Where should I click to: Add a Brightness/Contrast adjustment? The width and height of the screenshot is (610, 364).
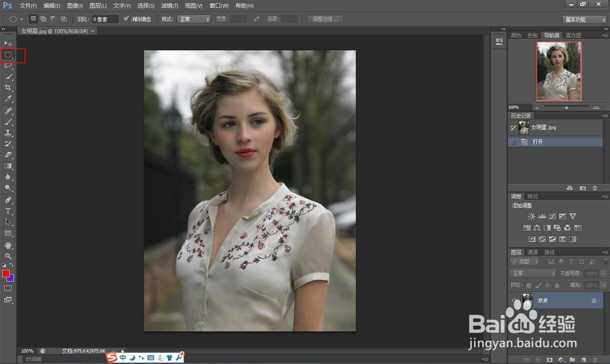click(531, 216)
